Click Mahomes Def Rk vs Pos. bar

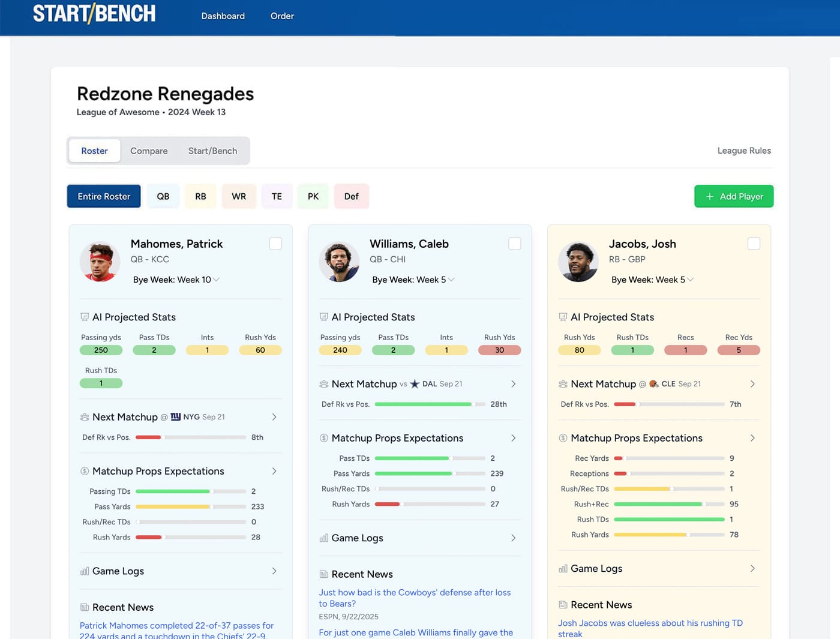pyautogui.click(x=191, y=437)
